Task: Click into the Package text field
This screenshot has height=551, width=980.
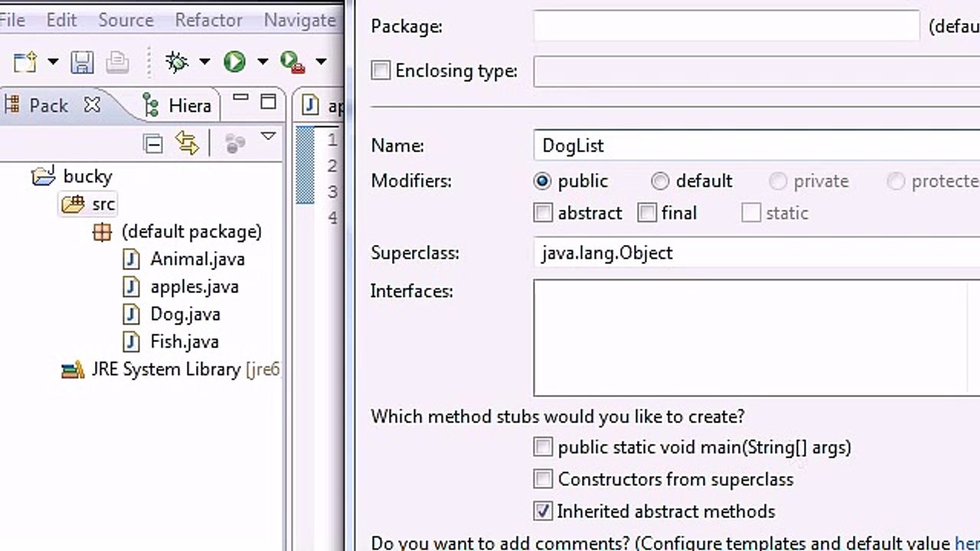Action: 726,26
